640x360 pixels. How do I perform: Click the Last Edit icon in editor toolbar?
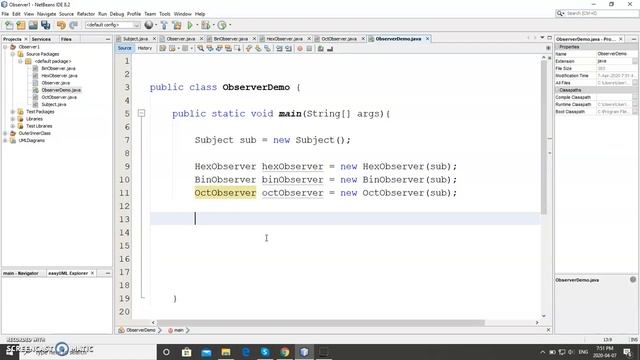(162, 49)
